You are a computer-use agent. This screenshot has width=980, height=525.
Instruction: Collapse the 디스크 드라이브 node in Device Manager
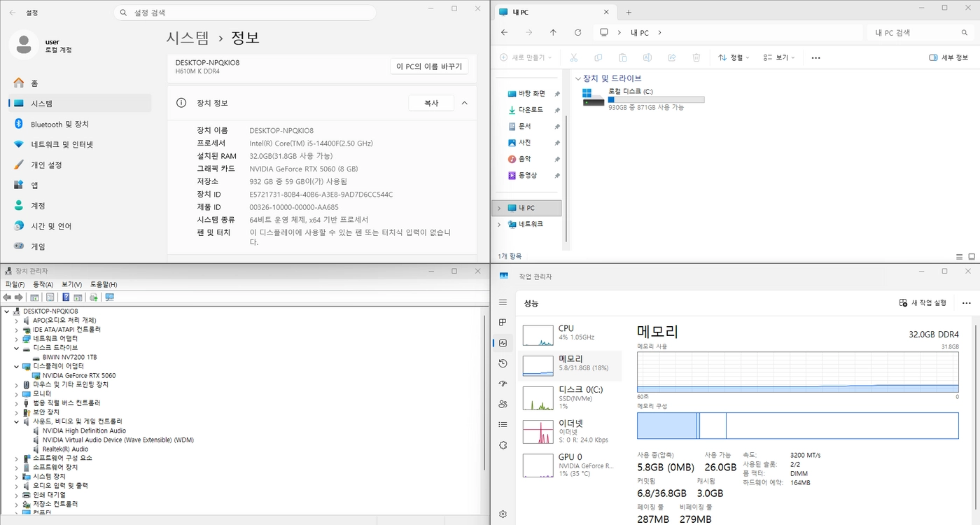(17, 348)
